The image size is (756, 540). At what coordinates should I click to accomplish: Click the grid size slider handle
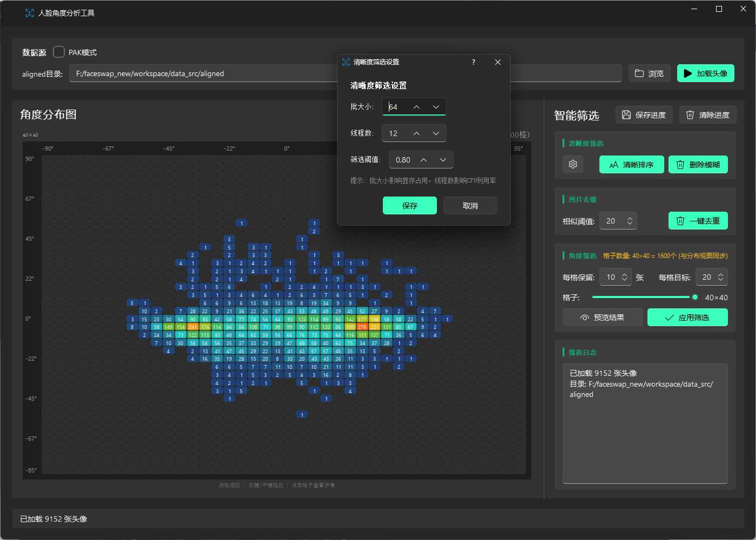695,297
